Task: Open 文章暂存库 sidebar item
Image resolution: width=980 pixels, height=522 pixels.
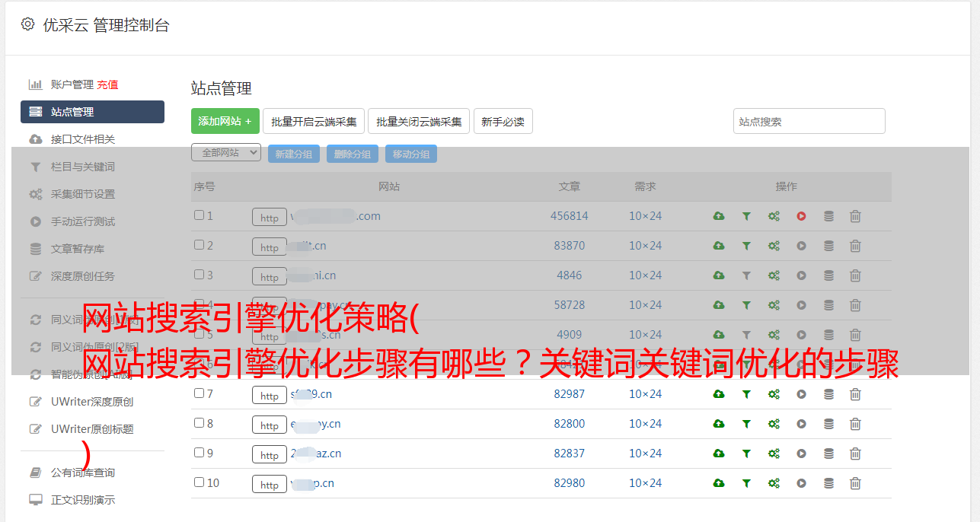Action: pyautogui.click(x=78, y=249)
